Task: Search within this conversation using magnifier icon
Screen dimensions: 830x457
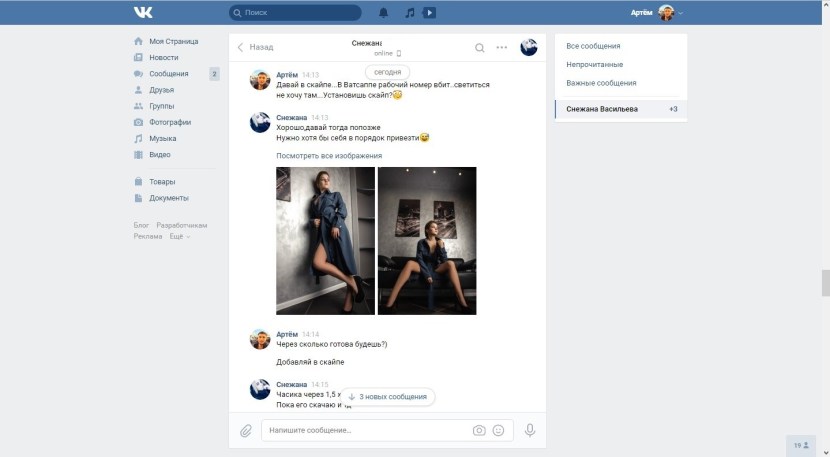Action: pos(480,47)
